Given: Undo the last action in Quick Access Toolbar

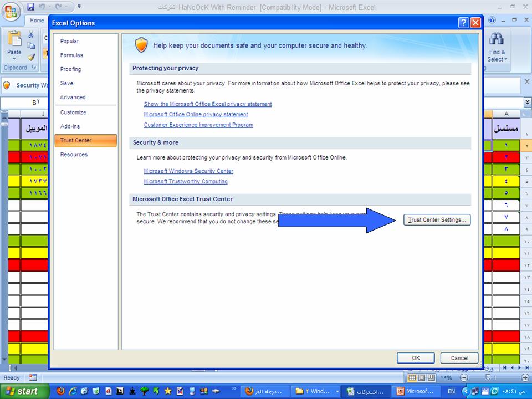Looking at the screenshot, I should (42, 7).
